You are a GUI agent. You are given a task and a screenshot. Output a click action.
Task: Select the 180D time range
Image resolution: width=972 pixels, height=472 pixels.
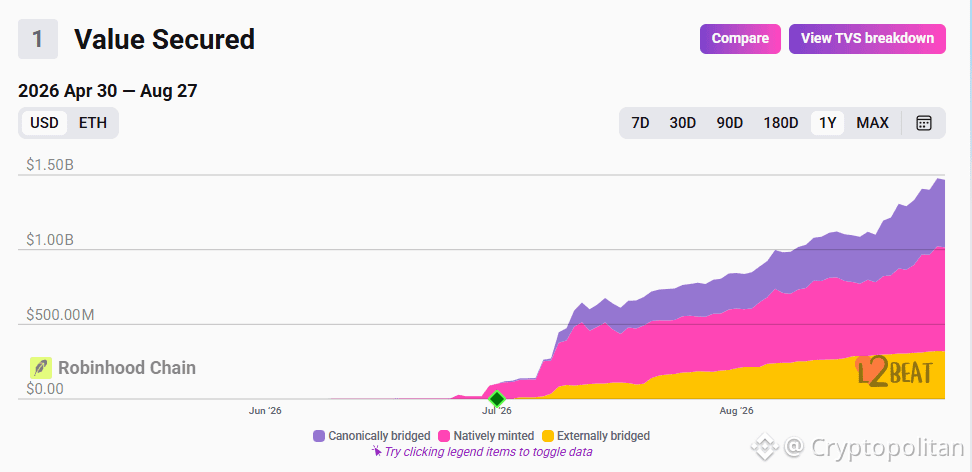point(780,123)
